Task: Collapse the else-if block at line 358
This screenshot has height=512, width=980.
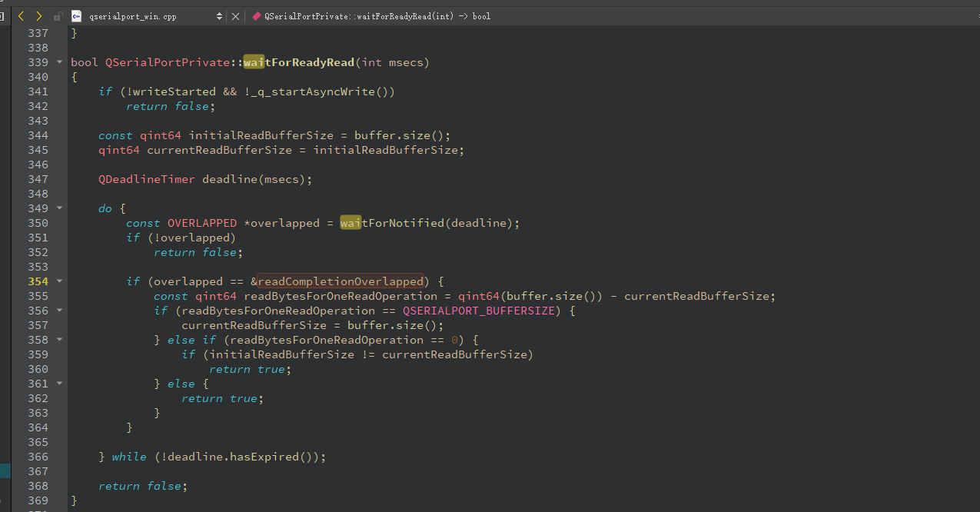Action: pos(59,340)
